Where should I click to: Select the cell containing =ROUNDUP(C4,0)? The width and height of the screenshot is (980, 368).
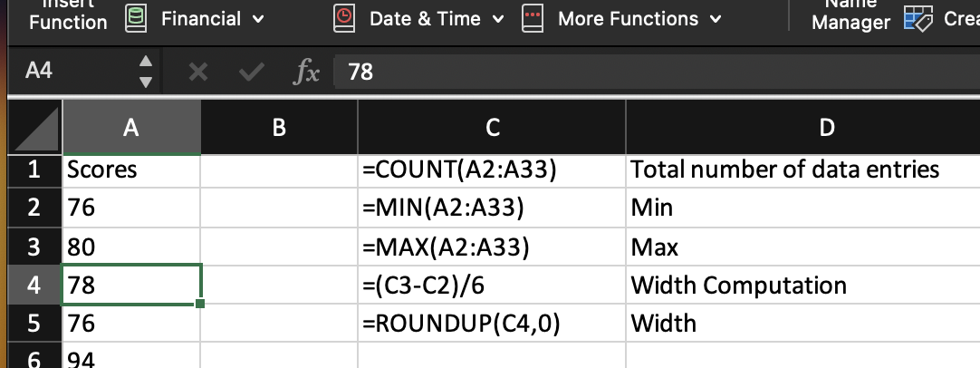coord(492,324)
